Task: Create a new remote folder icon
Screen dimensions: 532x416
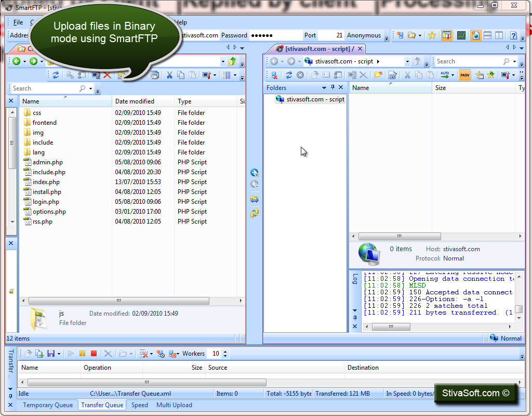Action: point(378,75)
